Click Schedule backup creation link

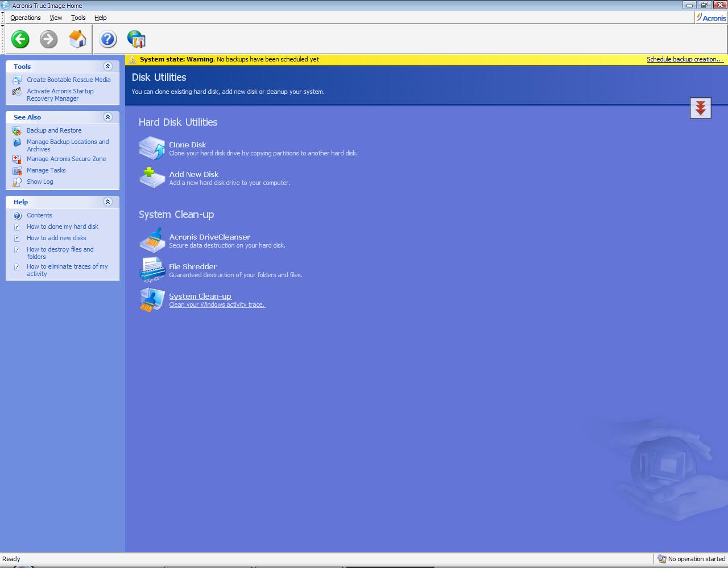[685, 59]
